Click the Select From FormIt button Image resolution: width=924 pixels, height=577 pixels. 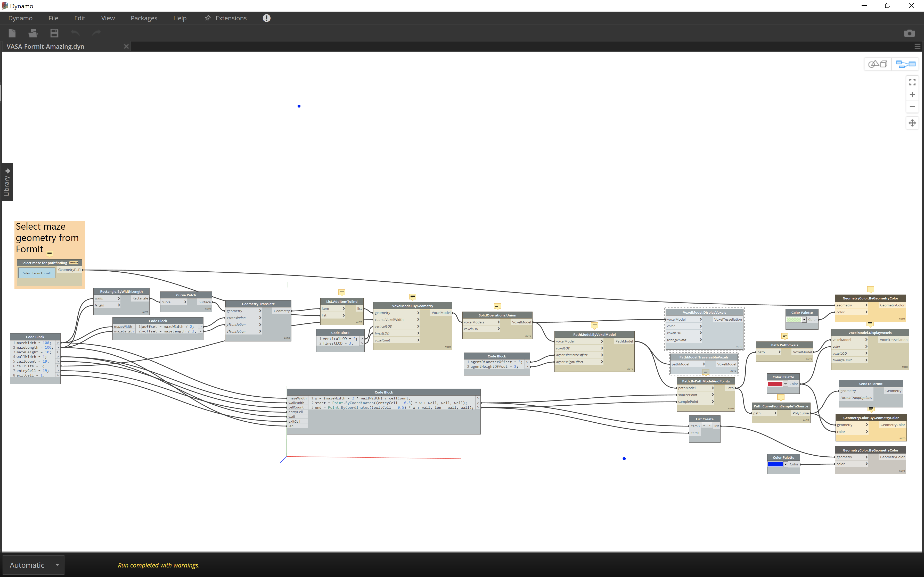click(x=37, y=273)
